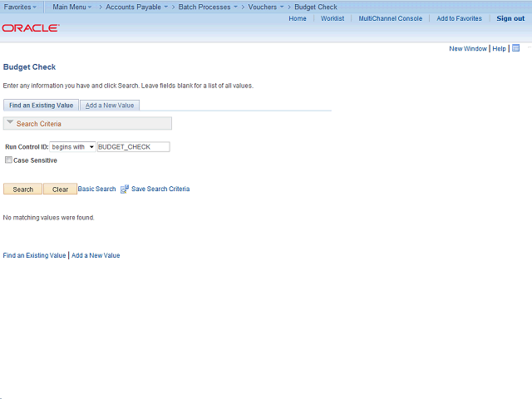The height and width of the screenshot is (399, 532).
Task: Open the Worklist link
Action: (332, 18)
